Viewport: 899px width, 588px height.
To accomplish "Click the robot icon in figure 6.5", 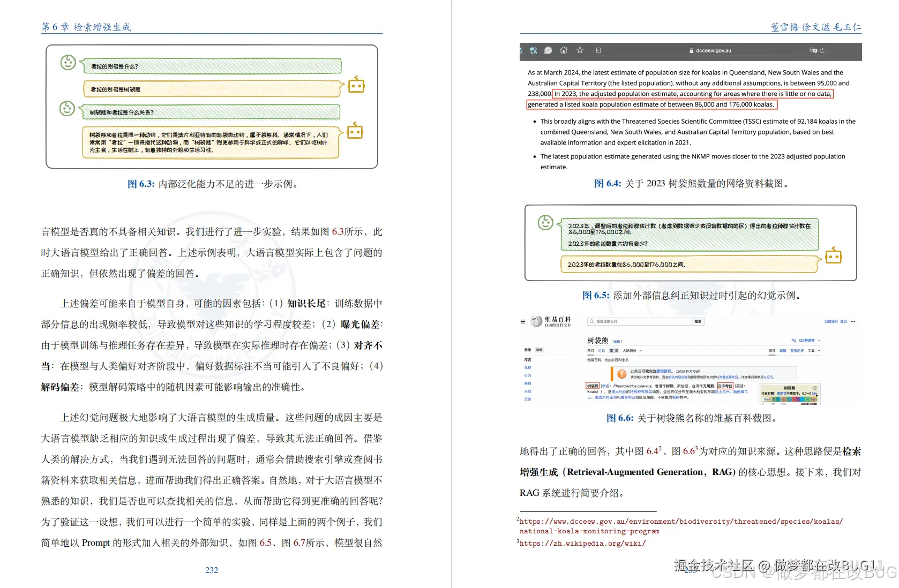I will point(834,256).
